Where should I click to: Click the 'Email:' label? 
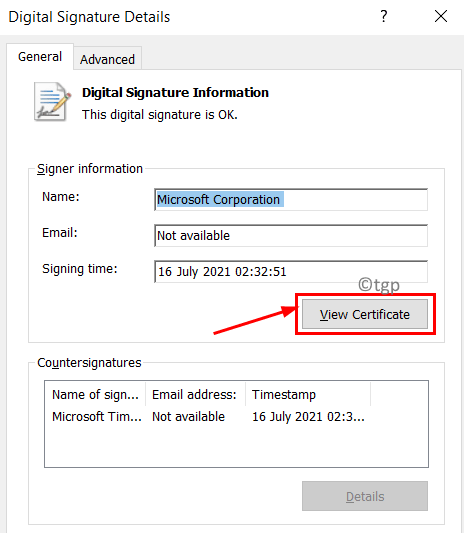click(x=60, y=233)
